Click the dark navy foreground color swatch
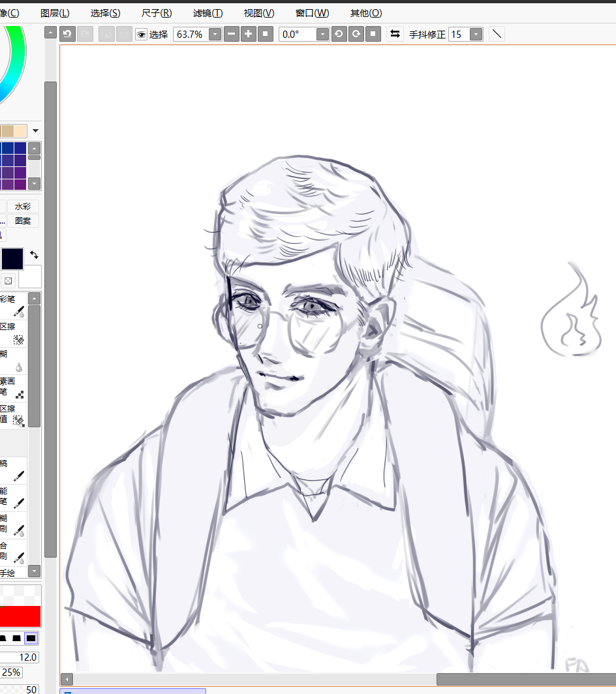 12,258
